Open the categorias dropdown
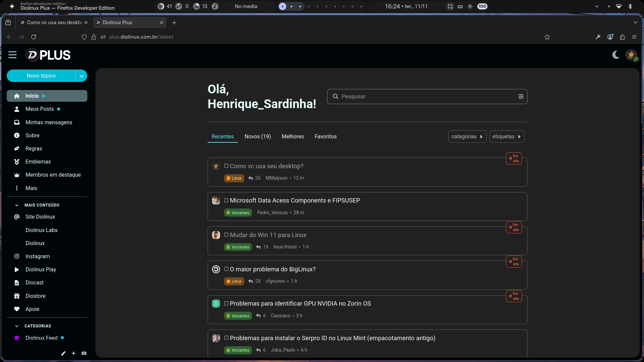Screen dimensions: 644x362 [x=467, y=136]
